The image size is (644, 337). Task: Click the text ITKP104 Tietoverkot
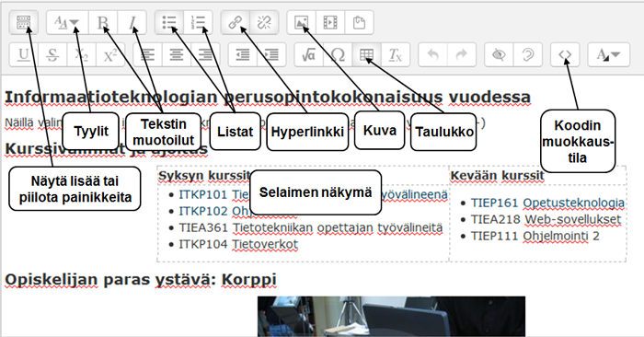tap(238, 244)
